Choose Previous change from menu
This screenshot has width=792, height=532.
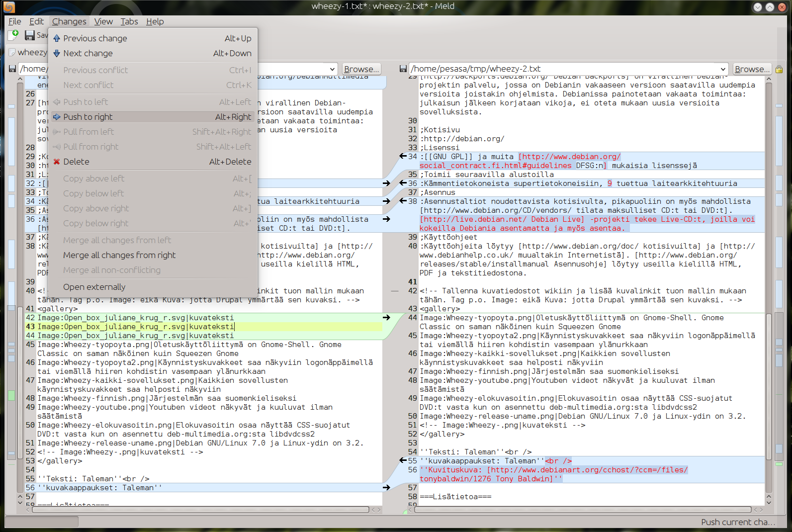point(153,38)
